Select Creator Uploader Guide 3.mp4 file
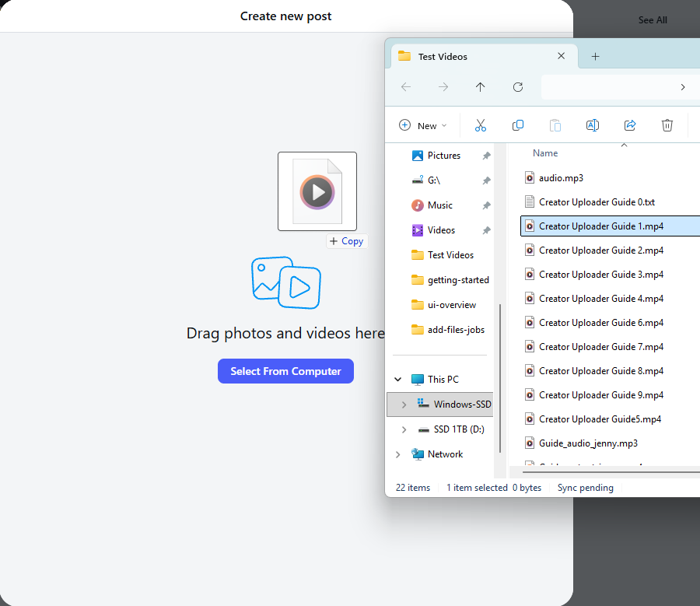The height and width of the screenshot is (606, 700). tap(600, 275)
